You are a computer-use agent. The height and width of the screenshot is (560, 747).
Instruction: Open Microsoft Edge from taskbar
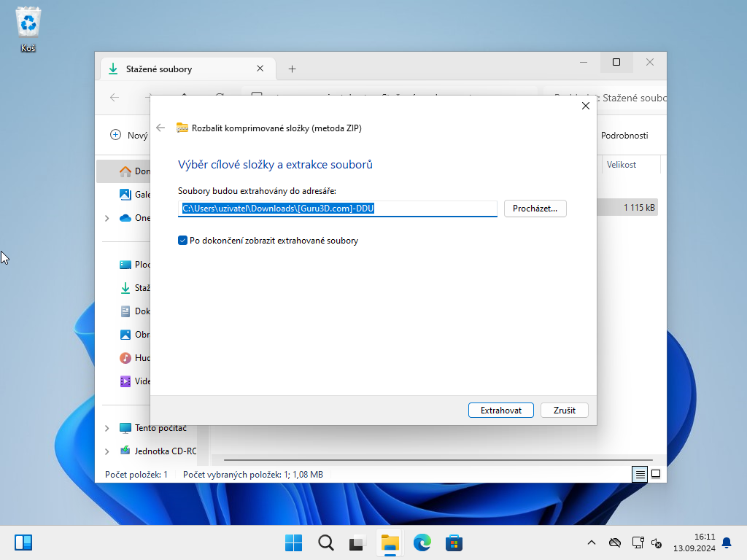coord(422,542)
